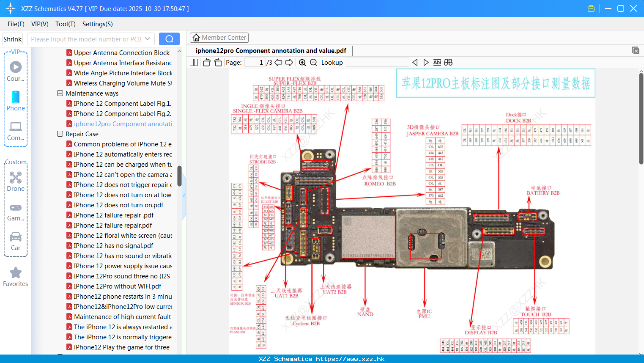This screenshot has width=644, height=363.
Task: Open IPhone 12 does not turn on.pdf
Action: click(x=115, y=205)
